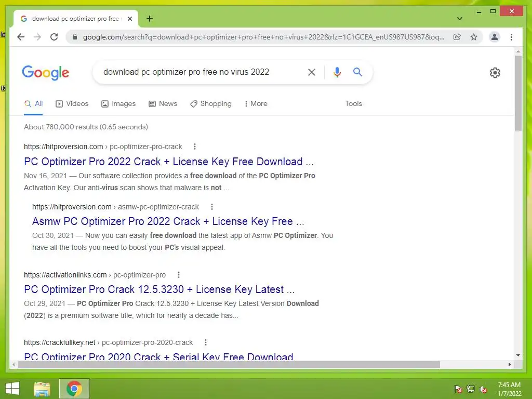
Task: Click the browser forward arrow
Action: (37, 37)
